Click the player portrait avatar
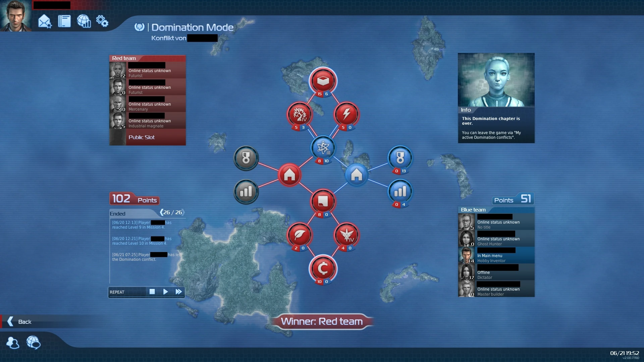This screenshot has height=362, width=644. pos(15,16)
